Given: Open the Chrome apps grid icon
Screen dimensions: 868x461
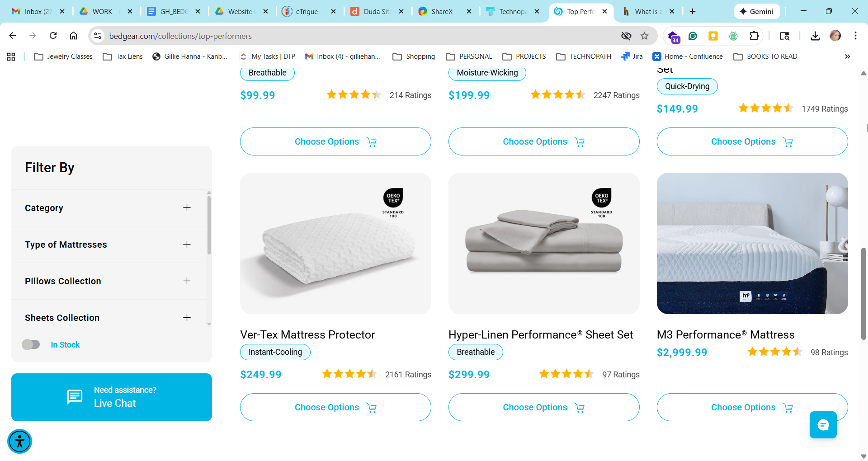Looking at the screenshot, I should (11, 56).
